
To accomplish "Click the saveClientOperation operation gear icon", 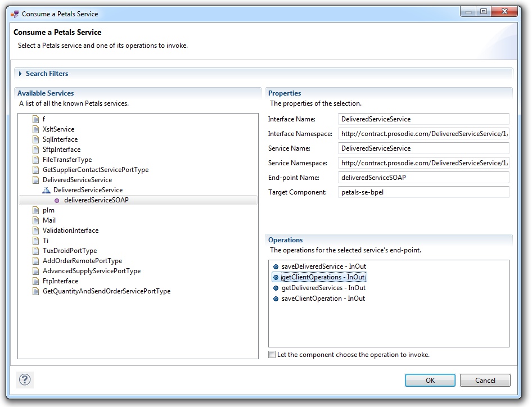I will point(276,299).
